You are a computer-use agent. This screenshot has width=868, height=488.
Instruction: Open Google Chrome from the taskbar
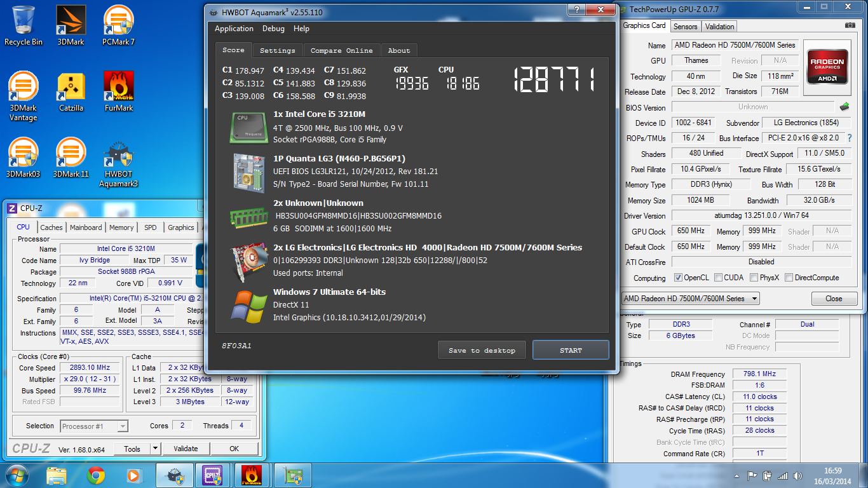96,475
